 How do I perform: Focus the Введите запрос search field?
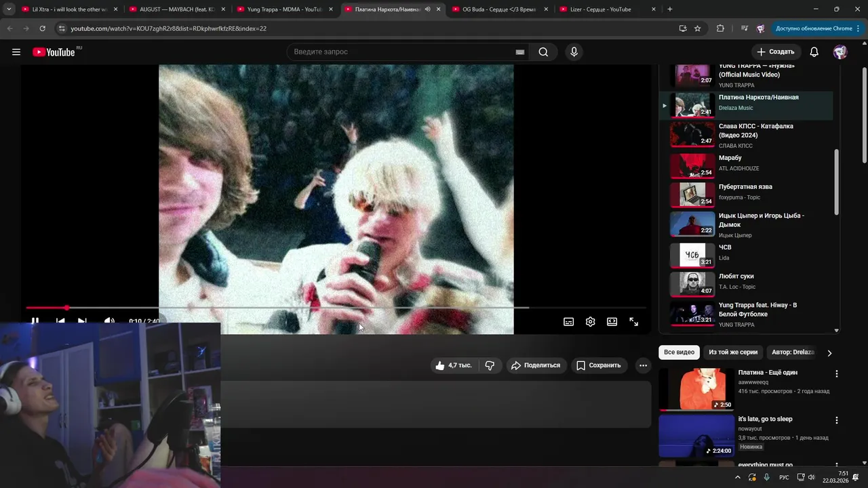tap(400, 52)
